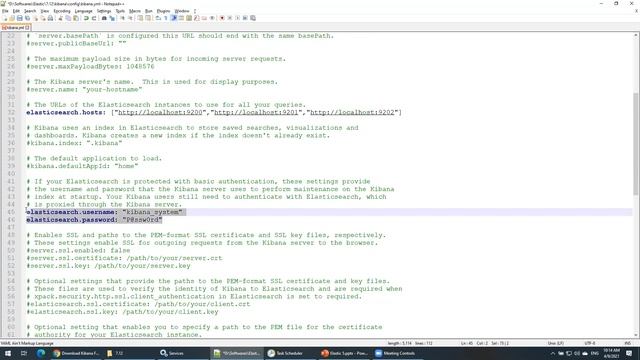Click the INS indicator in the status bar
The image size is (640, 360).
point(627,344)
